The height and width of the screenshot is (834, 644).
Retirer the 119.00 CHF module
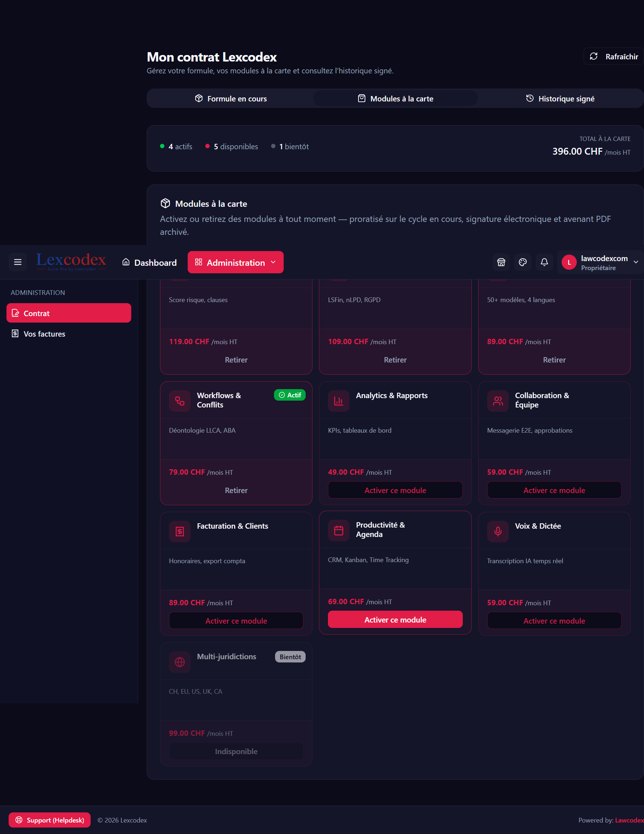pos(236,360)
